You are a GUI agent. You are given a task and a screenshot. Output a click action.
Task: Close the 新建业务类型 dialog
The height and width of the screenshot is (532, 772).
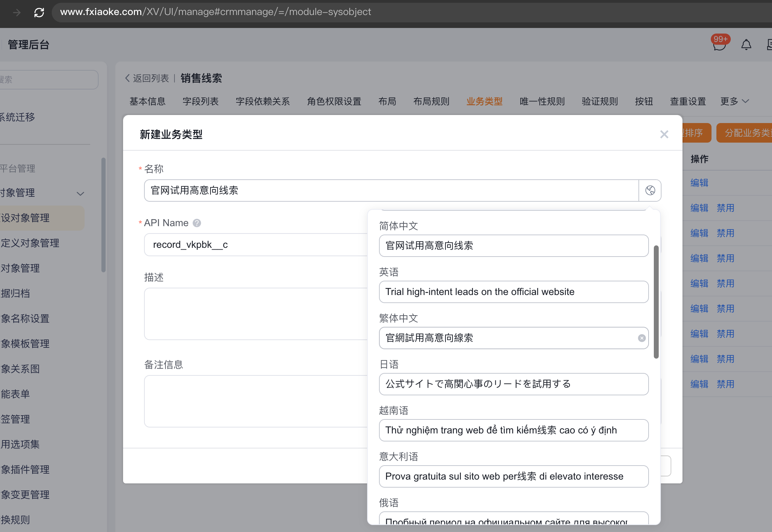pyautogui.click(x=664, y=134)
